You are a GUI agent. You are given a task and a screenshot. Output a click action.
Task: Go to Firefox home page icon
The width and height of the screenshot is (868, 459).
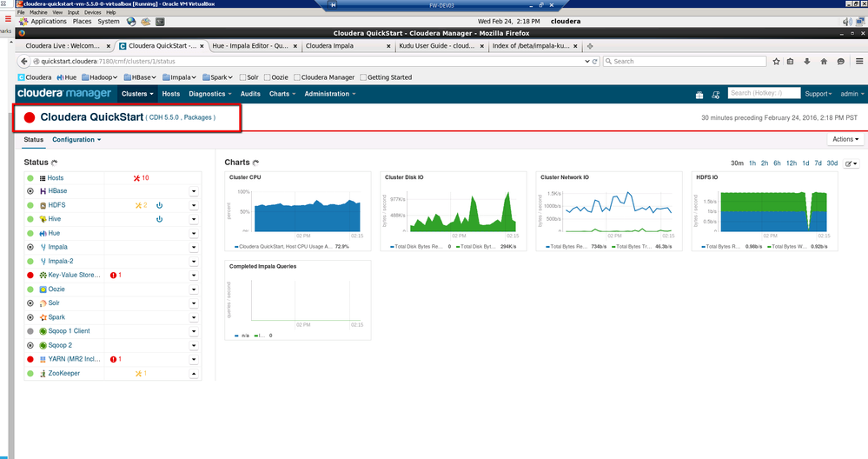[x=824, y=62]
